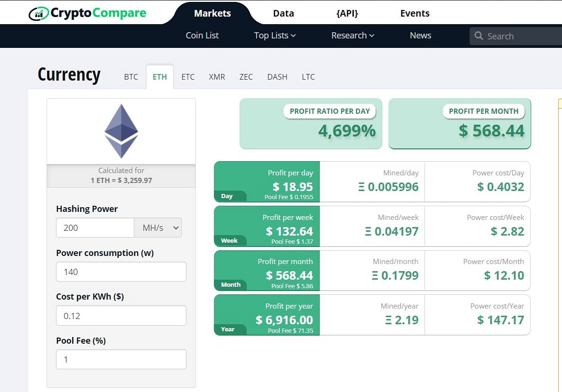562x392 pixels.
Task: Click the Mined/year Ξ 2.19 value
Action: tap(402, 319)
